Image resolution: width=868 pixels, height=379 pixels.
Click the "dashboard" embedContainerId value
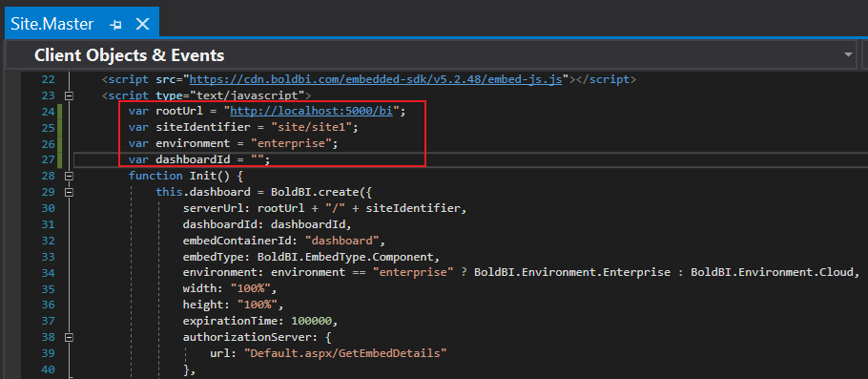pyautogui.click(x=342, y=241)
